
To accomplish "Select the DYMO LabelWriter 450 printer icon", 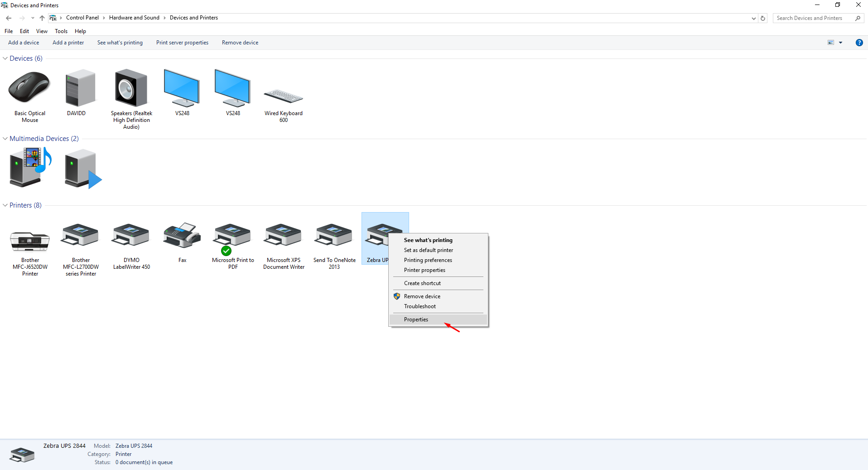I will 131,235.
